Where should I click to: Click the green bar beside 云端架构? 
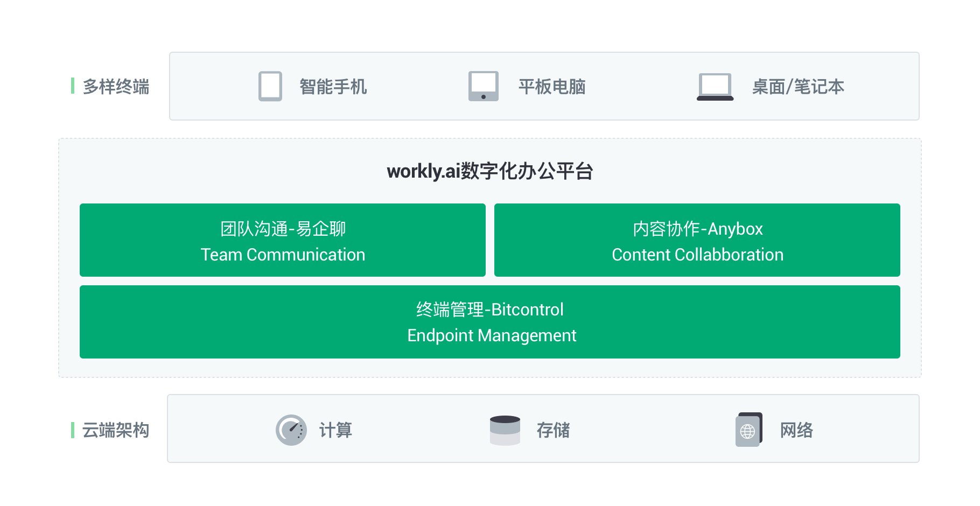[73, 430]
